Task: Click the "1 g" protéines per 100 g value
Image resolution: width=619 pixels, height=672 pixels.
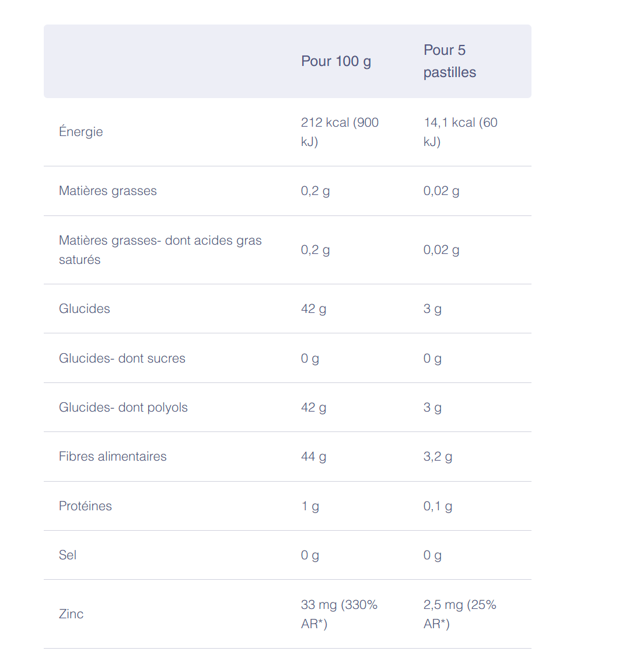Action: pyautogui.click(x=310, y=506)
